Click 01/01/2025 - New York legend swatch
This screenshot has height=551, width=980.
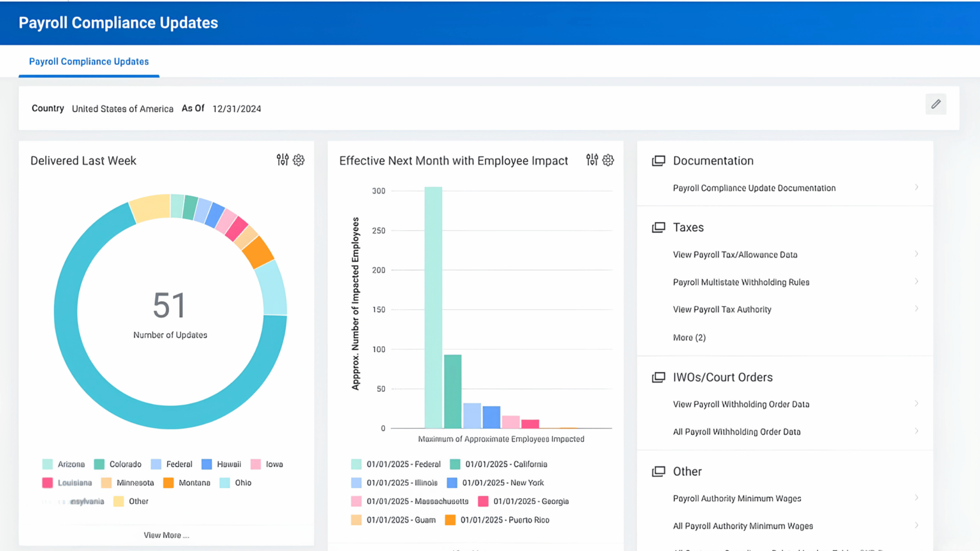[x=452, y=483]
